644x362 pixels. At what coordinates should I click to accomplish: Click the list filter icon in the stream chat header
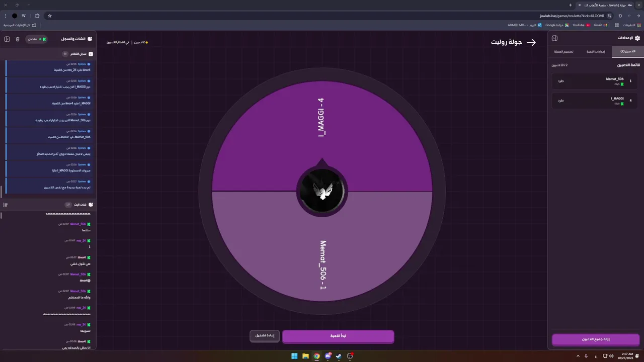coord(6,205)
